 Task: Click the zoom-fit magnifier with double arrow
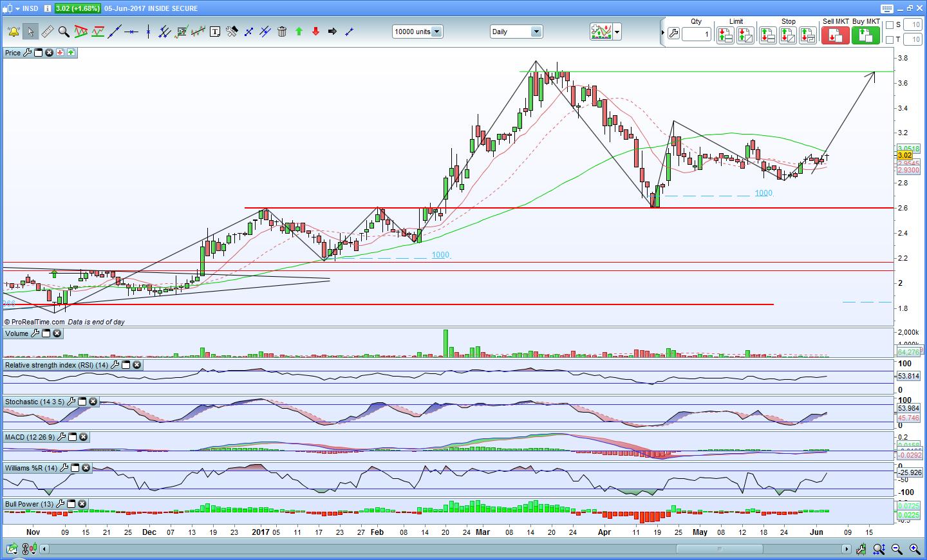(879, 549)
